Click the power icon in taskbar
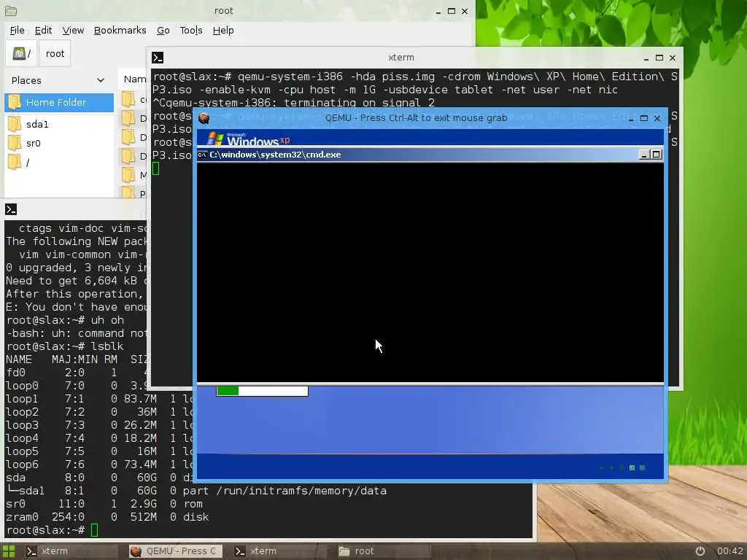 pos(700,551)
